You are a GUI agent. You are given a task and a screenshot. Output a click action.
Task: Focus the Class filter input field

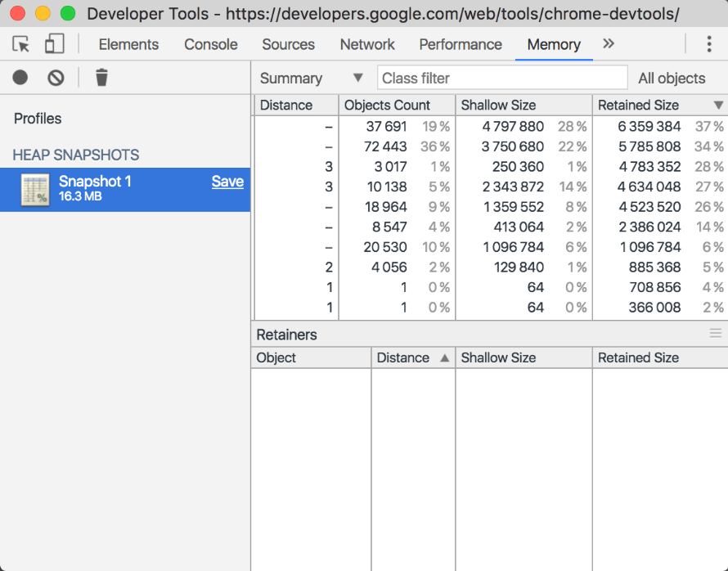pyautogui.click(x=502, y=78)
